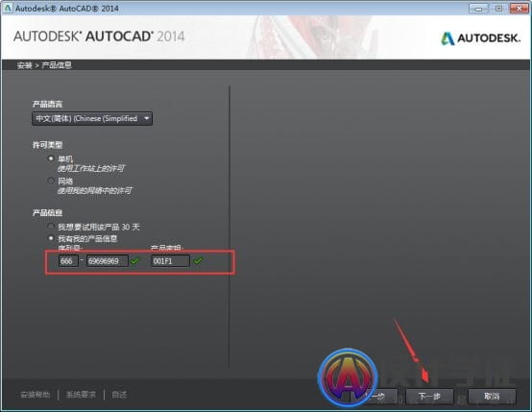532x412 pixels.
Task: Open the 系统要求 system requirements link
Action: (81, 395)
